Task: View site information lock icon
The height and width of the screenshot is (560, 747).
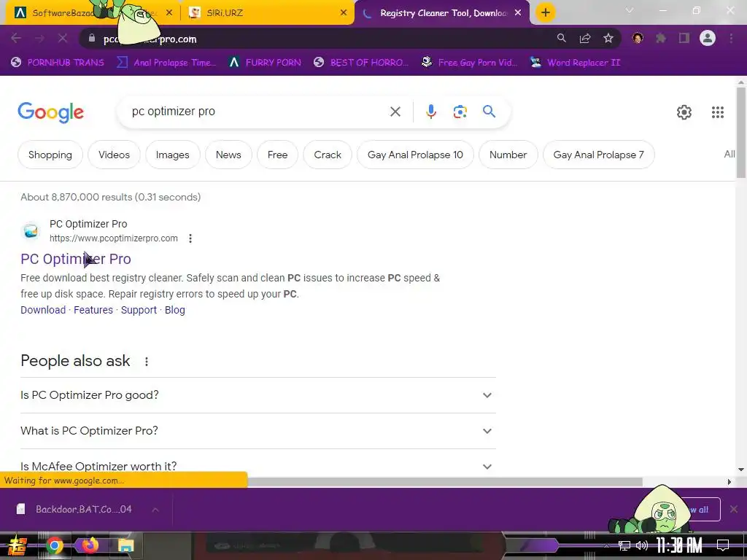Action: 92,39
